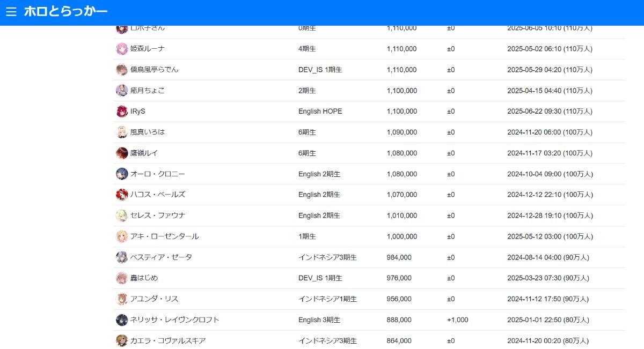Select the ベスティア・ゼータ name
Screen dimensions: 644x349
161,257
